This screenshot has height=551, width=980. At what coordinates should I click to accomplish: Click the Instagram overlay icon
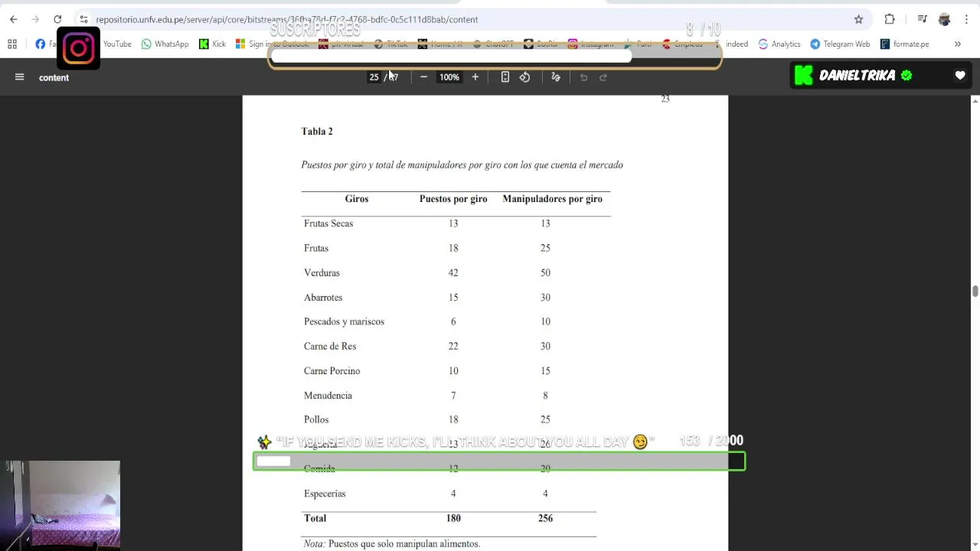78,48
